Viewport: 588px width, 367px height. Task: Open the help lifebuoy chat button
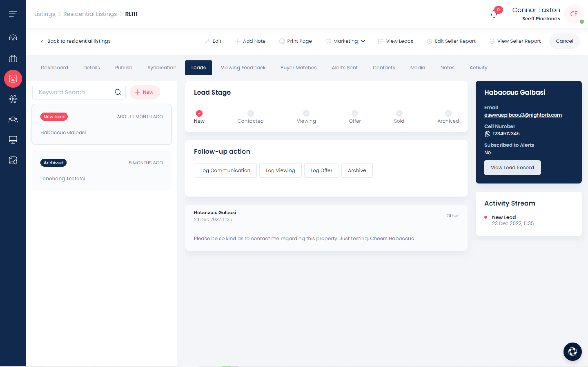pyautogui.click(x=572, y=351)
